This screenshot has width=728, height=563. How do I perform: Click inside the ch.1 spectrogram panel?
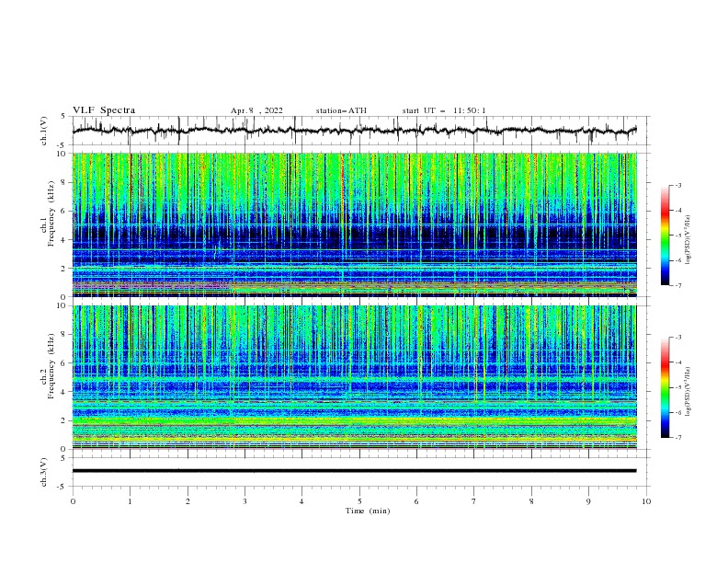click(355, 224)
